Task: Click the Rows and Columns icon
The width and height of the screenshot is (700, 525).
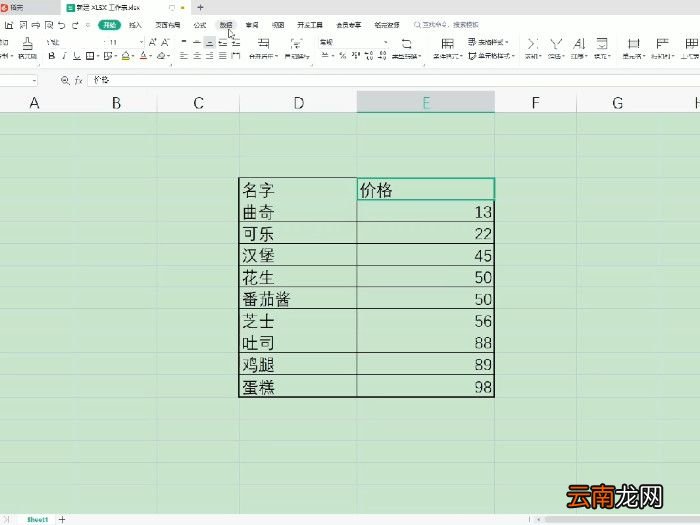Action: pyautogui.click(x=662, y=44)
